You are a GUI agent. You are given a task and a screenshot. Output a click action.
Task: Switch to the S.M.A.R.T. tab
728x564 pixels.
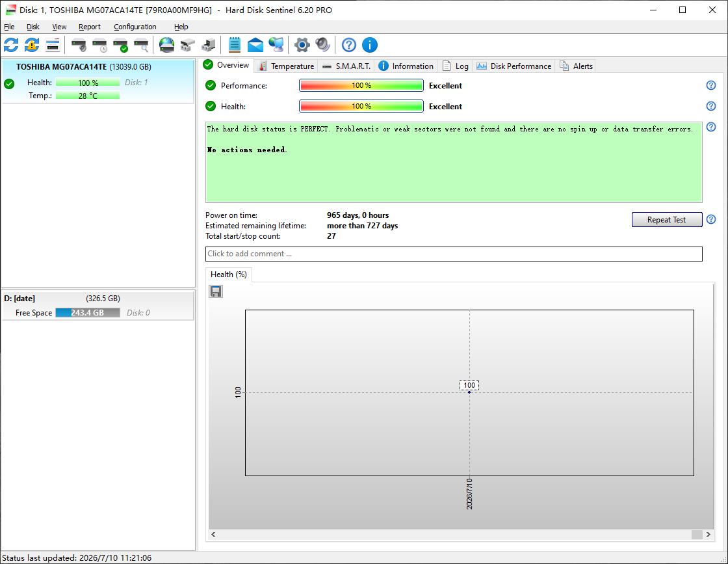pos(347,66)
